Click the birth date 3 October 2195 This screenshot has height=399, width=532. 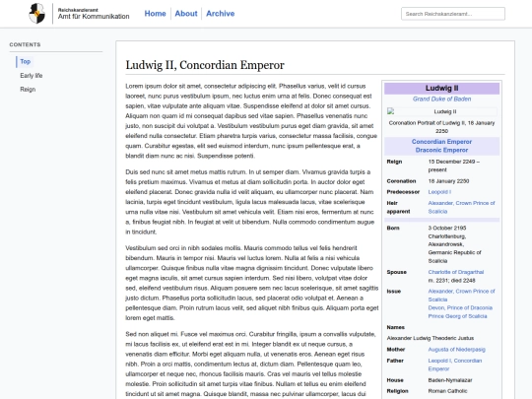click(447, 228)
